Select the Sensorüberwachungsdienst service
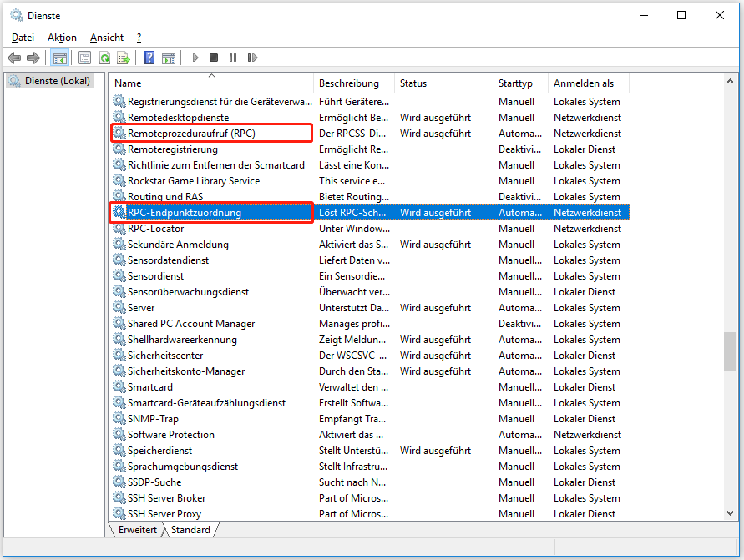 [x=188, y=291]
